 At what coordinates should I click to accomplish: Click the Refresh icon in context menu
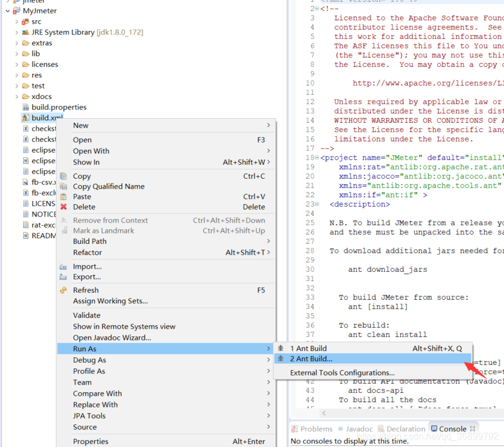pos(63,290)
